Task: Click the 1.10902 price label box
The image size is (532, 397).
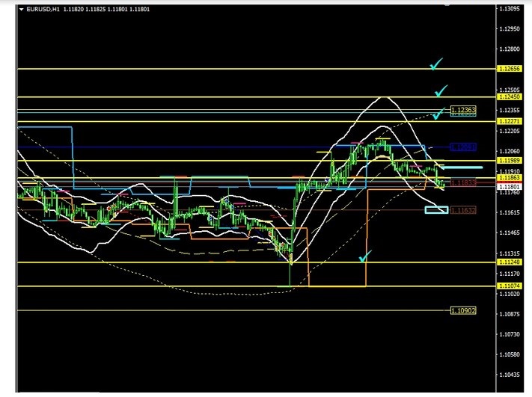Action: pyautogui.click(x=463, y=310)
